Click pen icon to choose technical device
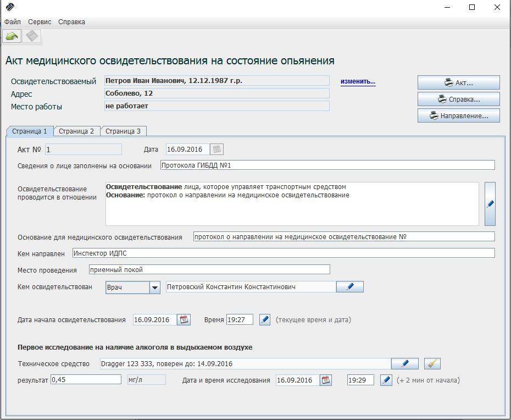The image size is (511, 420). 404,364
